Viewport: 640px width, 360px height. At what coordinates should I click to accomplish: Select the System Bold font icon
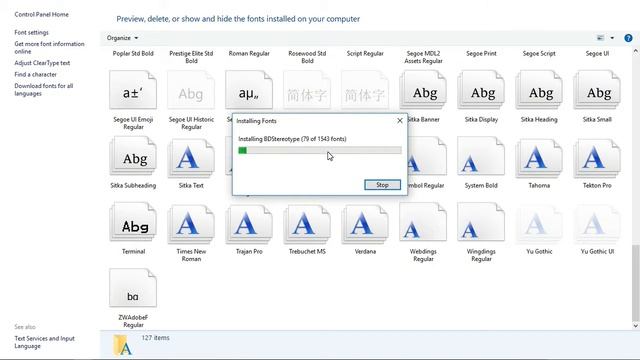(x=481, y=156)
